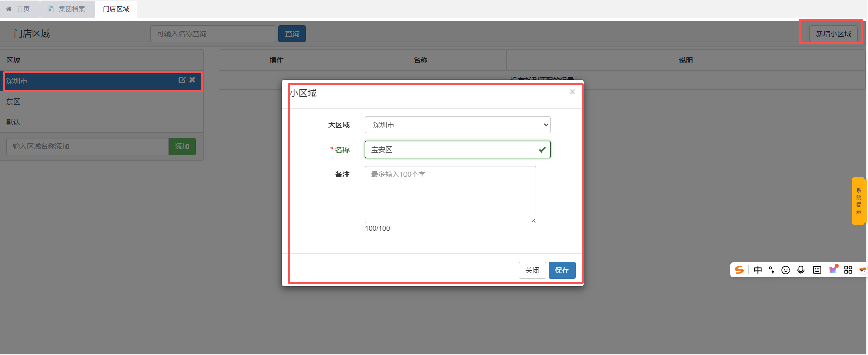The height and width of the screenshot is (355, 868).
Task: Click the 保存 button in the dialog
Action: pyautogui.click(x=562, y=270)
